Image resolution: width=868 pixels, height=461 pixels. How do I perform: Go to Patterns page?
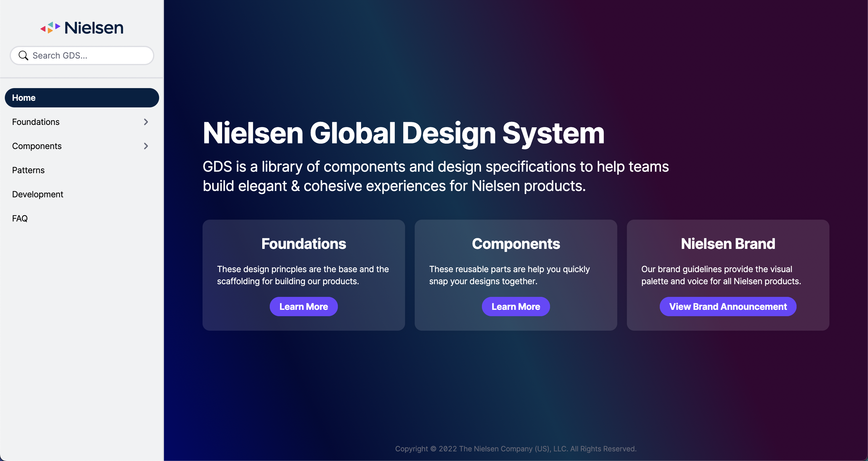pyautogui.click(x=28, y=170)
